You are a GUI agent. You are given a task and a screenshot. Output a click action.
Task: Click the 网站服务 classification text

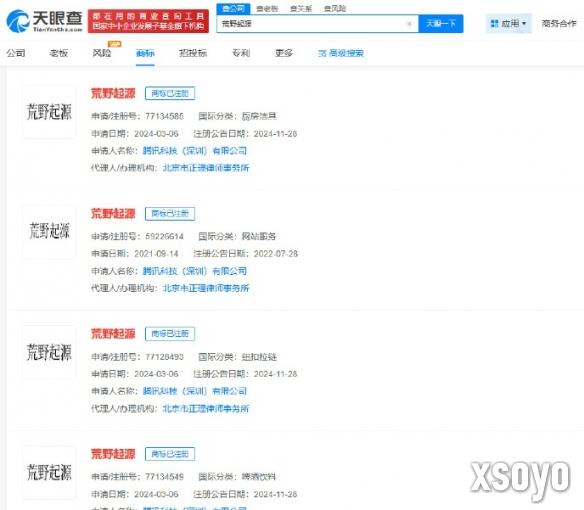pos(259,236)
